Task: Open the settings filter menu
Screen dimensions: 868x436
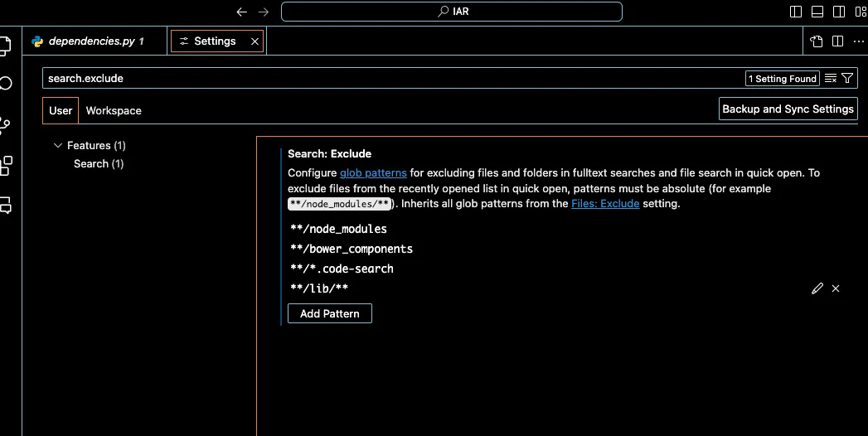Action: pyautogui.click(x=847, y=79)
